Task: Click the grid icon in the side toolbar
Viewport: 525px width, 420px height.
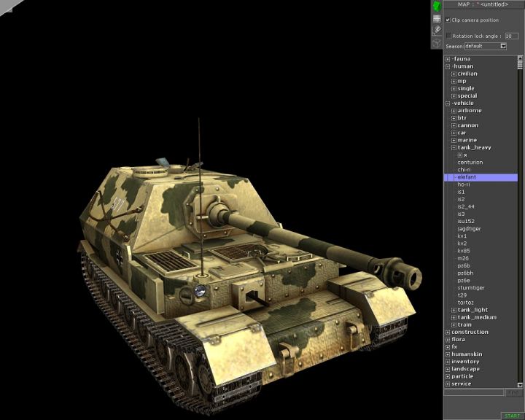Action: (x=437, y=19)
